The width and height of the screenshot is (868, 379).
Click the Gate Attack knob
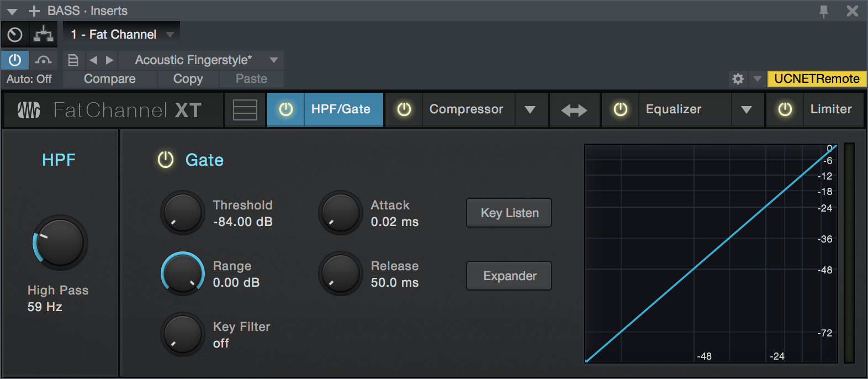point(341,212)
